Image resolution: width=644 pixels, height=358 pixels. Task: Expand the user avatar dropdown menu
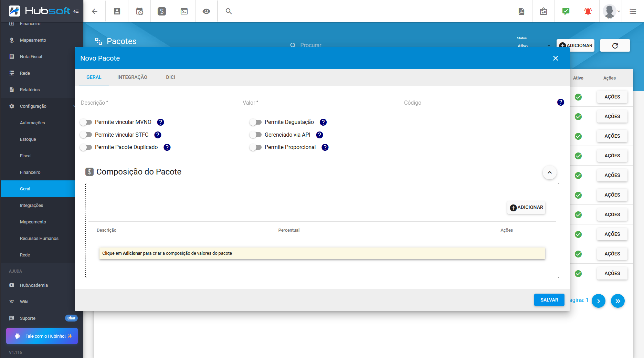click(610, 11)
